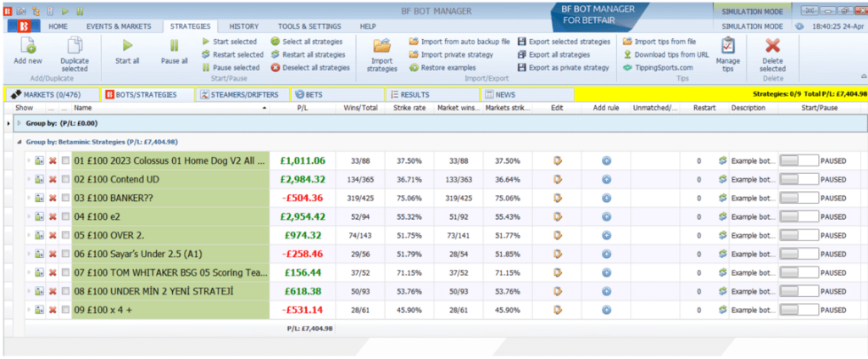The height and width of the screenshot is (359, 868).
Task: Switch to STEAMERS/DRIFTERS tab
Action: click(x=242, y=95)
